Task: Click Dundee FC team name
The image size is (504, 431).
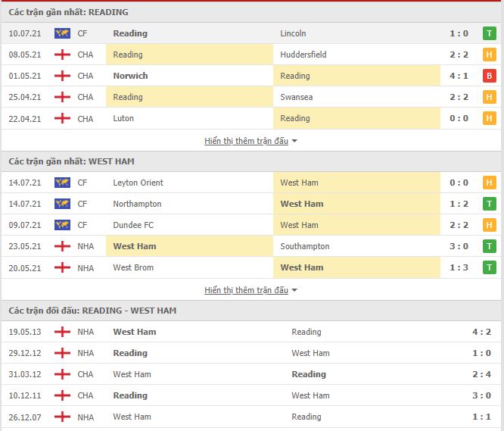Action: [133, 225]
